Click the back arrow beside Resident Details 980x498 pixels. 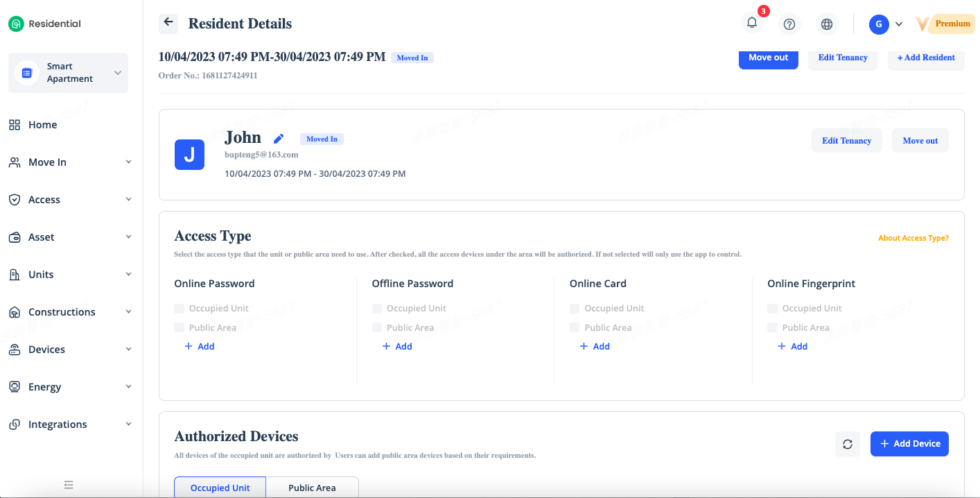168,23
